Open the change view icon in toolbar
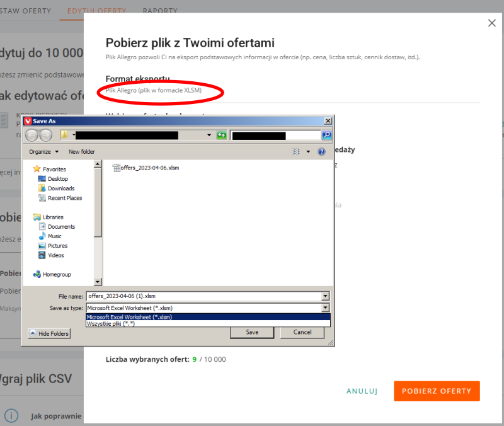 295,151
